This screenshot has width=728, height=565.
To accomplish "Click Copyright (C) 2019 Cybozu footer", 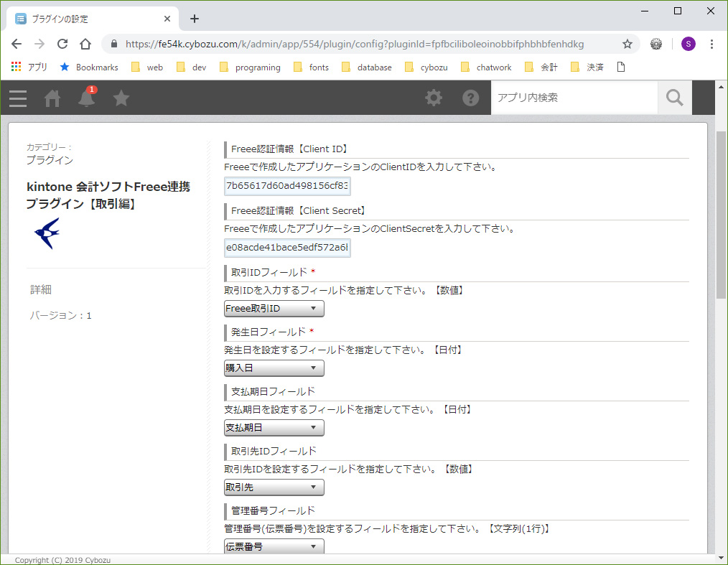I will [x=62, y=560].
